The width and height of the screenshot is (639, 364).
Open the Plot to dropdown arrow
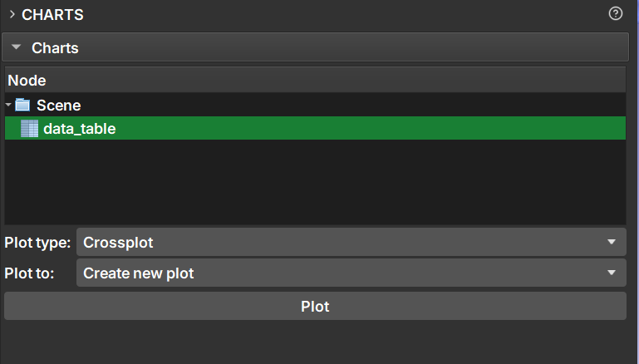pos(612,273)
